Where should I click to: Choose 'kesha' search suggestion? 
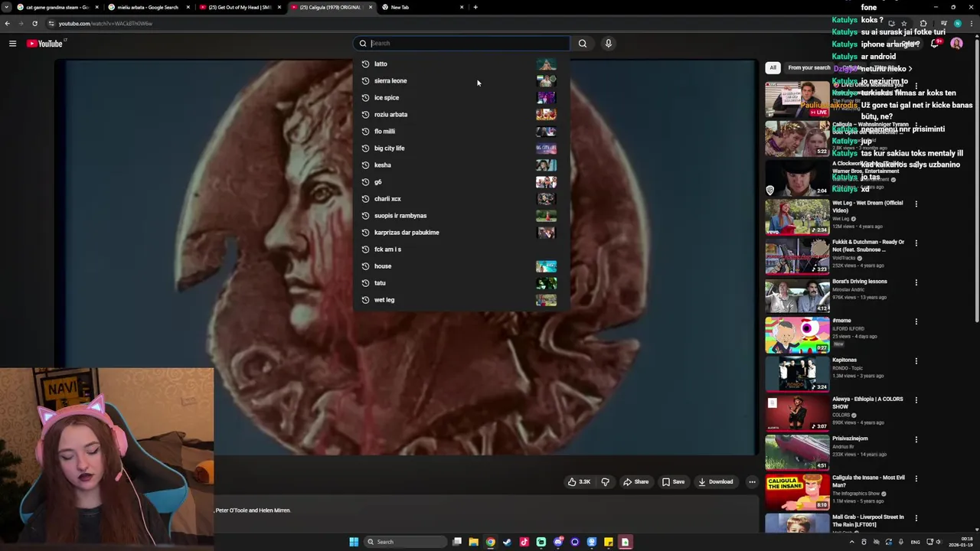[459, 165]
